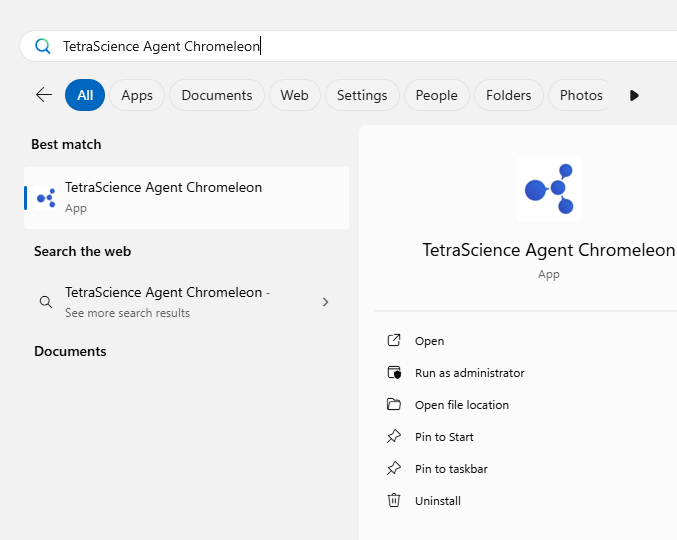Show more filters with the play arrow

pyautogui.click(x=634, y=95)
